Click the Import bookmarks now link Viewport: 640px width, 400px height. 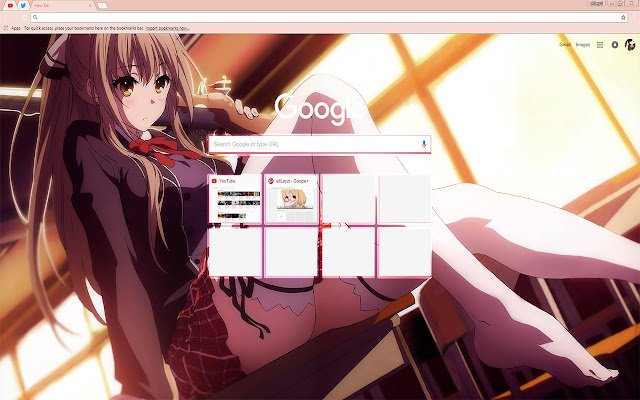pos(168,28)
